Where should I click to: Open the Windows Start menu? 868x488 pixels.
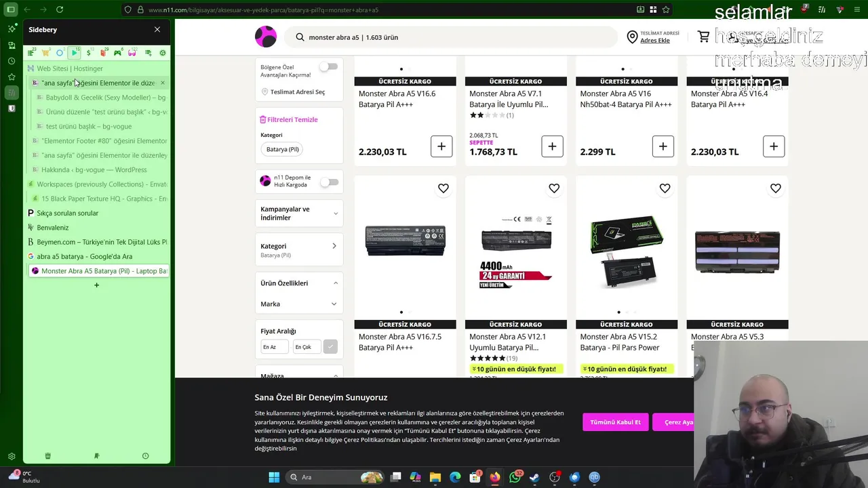point(274,477)
